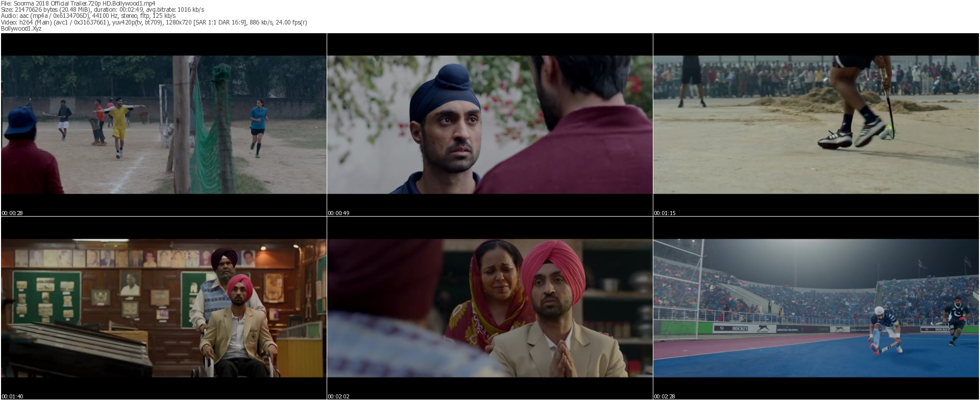Click the 00:02:28 timestamp label
The height and width of the screenshot is (400, 980).
coord(665,396)
